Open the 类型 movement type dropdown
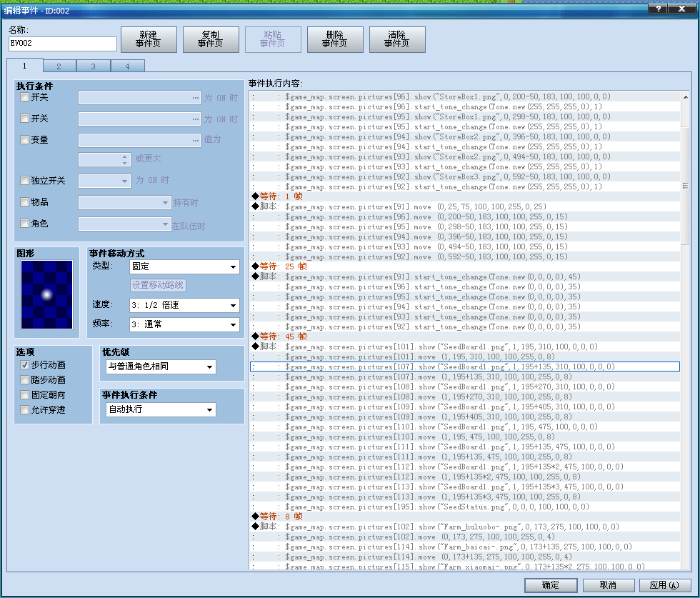Image resolution: width=700 pixels, height=598 pixels. [x=184, y=266]
